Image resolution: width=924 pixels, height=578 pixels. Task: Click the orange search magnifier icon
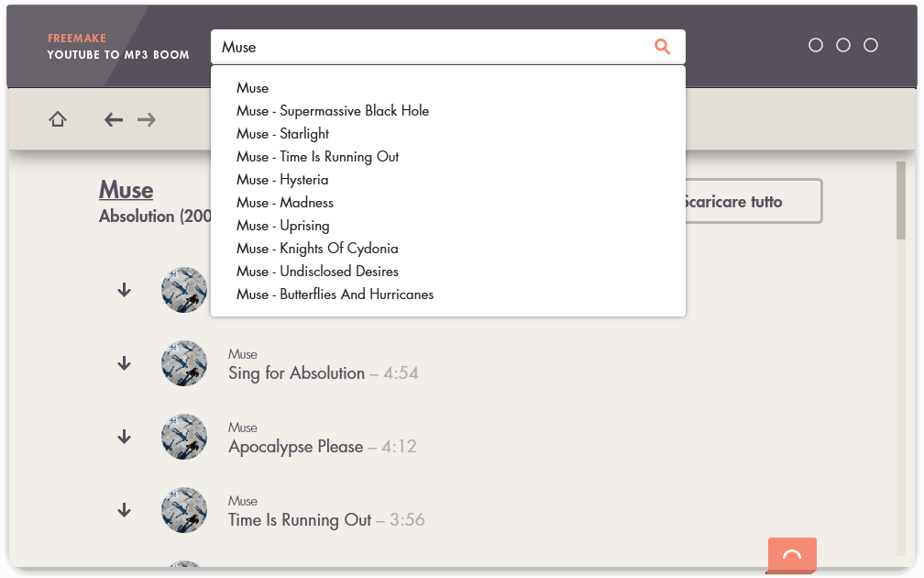click(x=663, y=47)
